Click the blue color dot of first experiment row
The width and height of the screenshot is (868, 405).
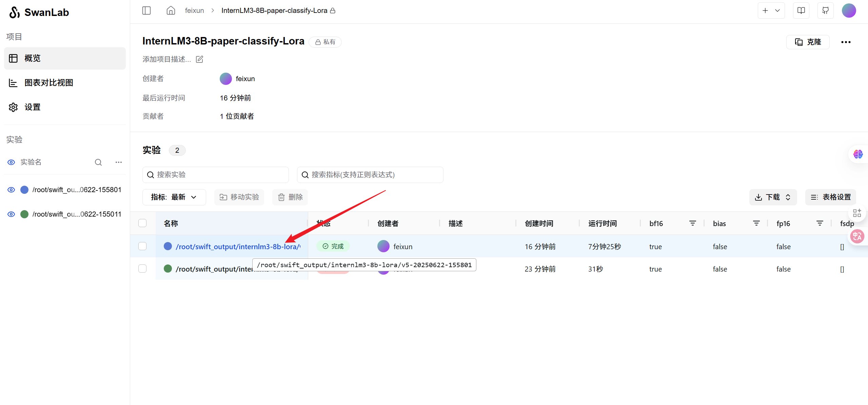[x=168, y=246]
